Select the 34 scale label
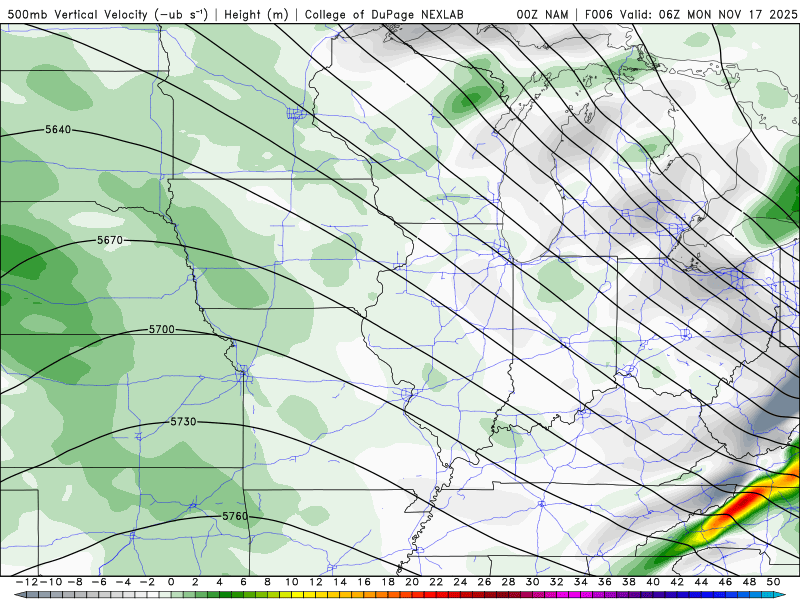This screenshot has width=800, height=600. [581, 582]
